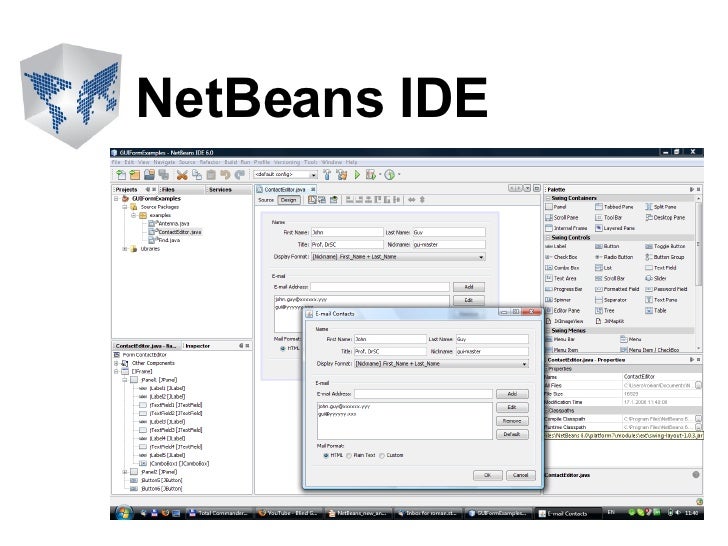Click the Cut scissors icon in toolbar
Viewport: 728px width, 546px height.
pos(182,175)
